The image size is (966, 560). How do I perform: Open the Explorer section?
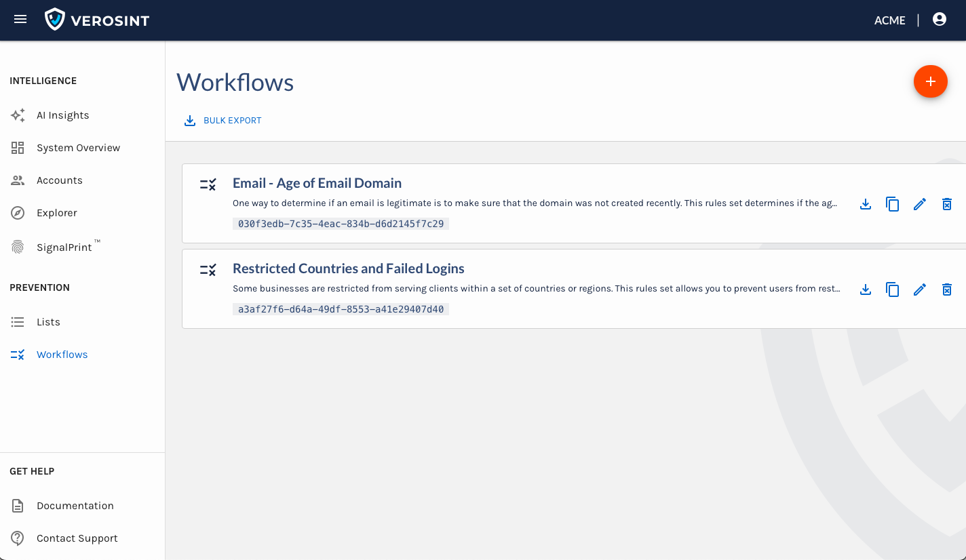coord(56,213)
